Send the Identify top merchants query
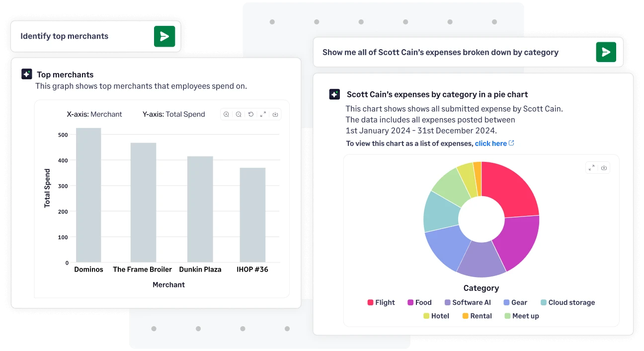The image size is (644, 351). 164,36
